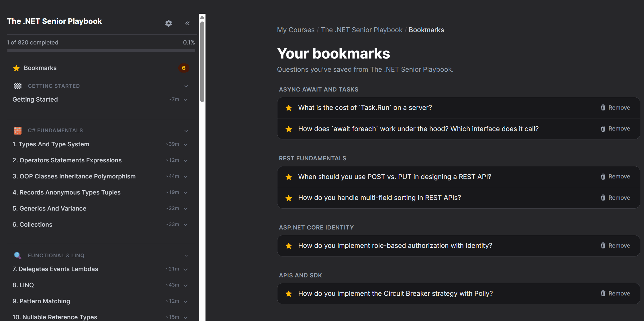Click the C# FUNDAMENTALS section header label

(55, 131)
